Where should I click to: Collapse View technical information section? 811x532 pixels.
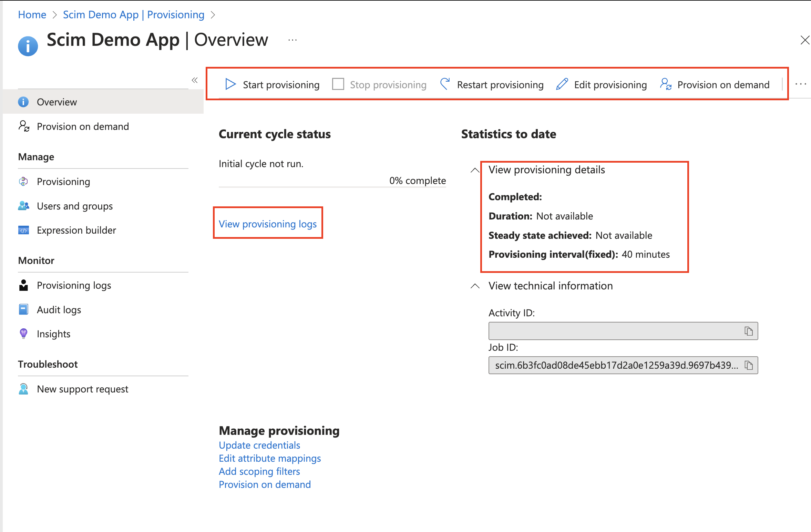[x=475, y=286]
